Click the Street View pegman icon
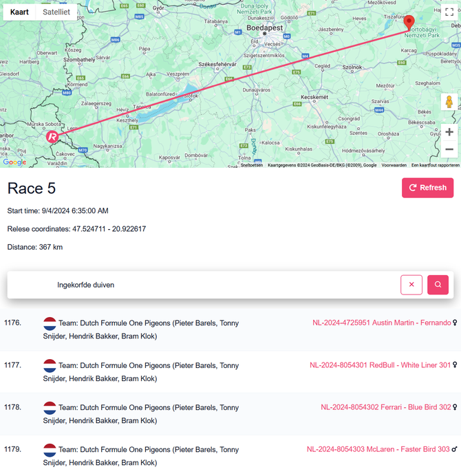461x476 pixels. 449,102
